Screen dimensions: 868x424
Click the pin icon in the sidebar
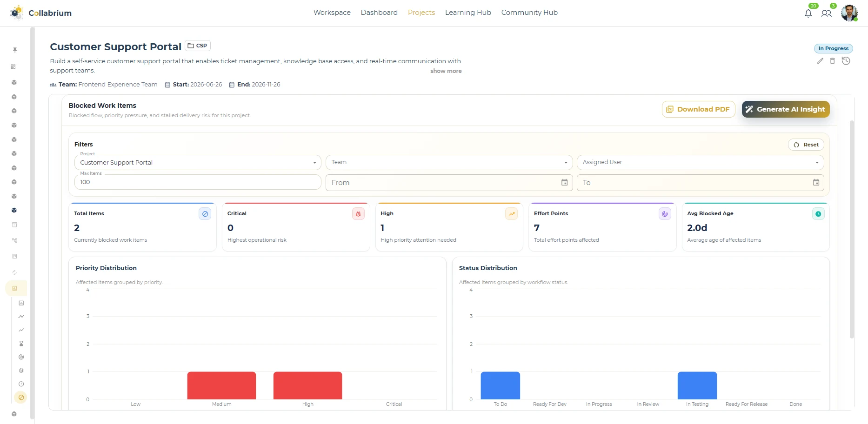[x=15, y=50]
